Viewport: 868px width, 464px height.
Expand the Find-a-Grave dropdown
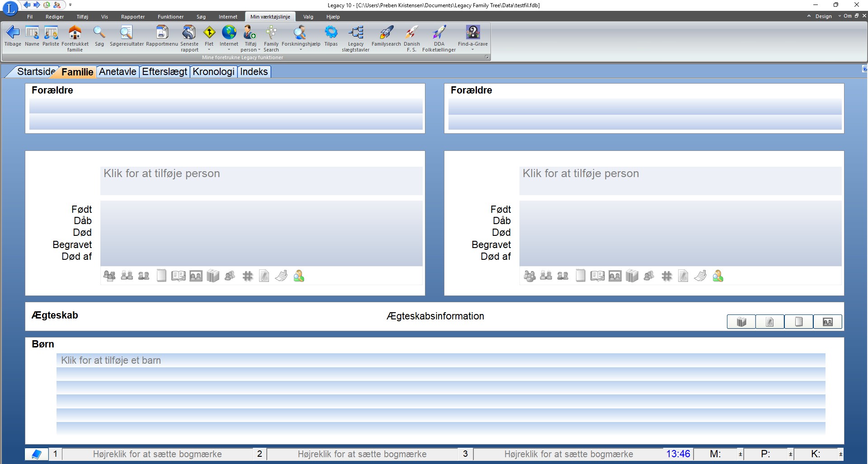click(472, 50)
